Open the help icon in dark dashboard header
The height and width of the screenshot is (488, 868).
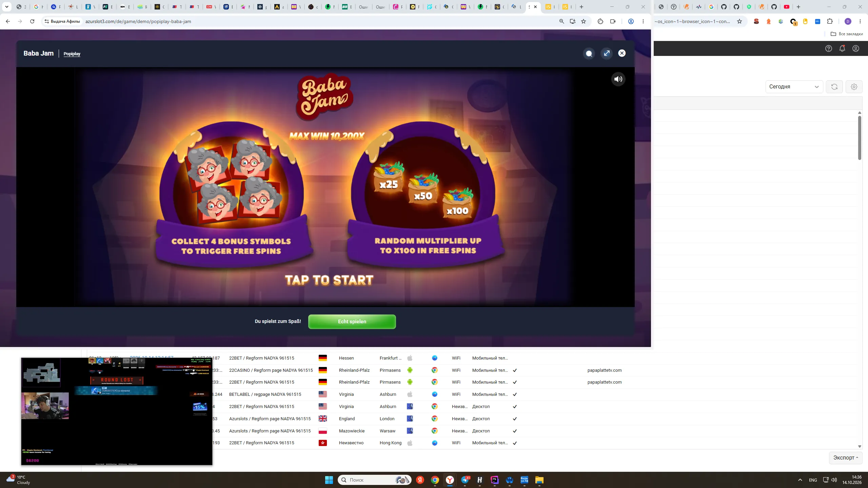tap(829, 48)
